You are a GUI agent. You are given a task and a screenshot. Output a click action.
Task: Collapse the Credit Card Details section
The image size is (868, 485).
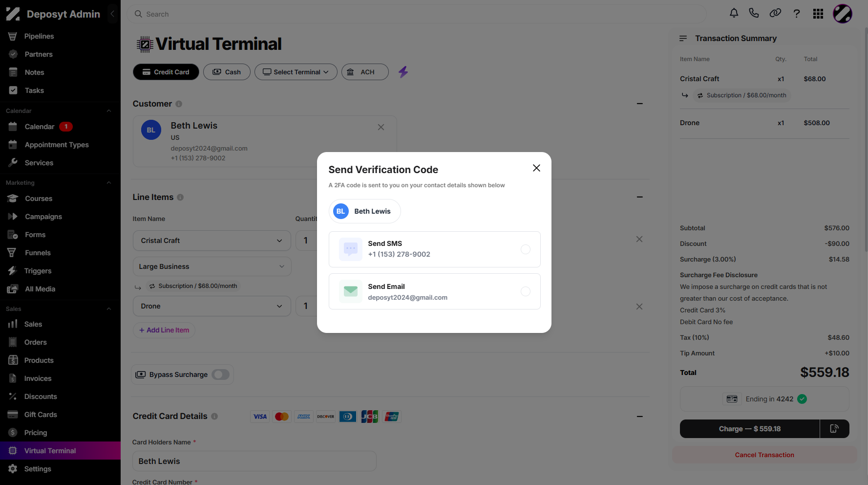pyautogui.click(x=640, y=417)
